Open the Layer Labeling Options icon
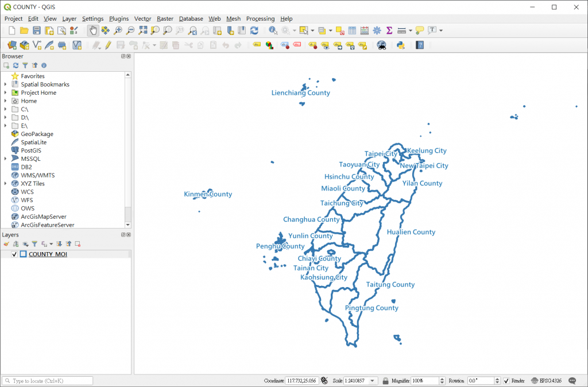The height and width of the screenshot is (387, 588). pyautogui.click(x=257, y=45)
